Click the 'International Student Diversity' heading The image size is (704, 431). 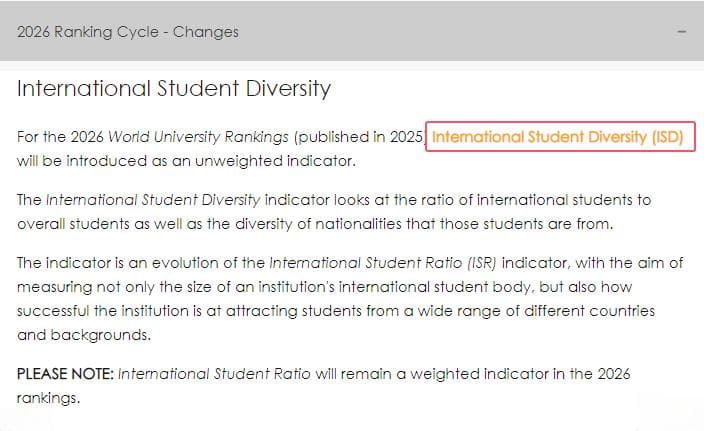174,88
